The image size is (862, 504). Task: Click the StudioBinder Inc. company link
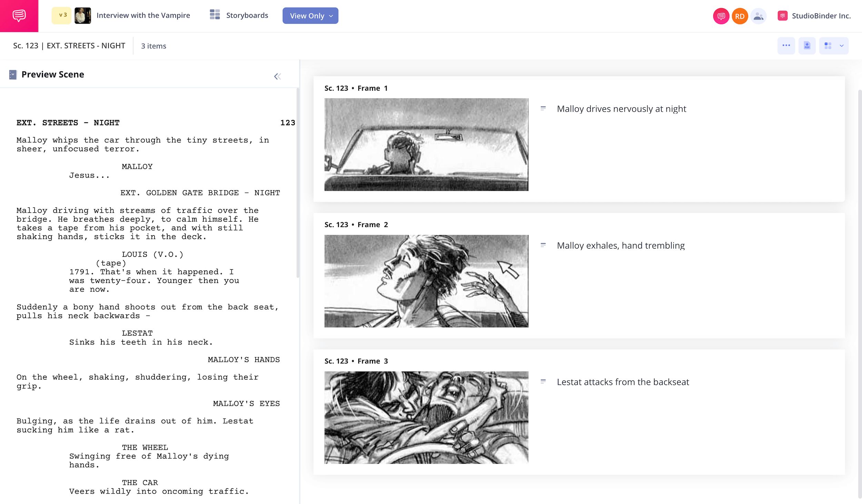821,16
